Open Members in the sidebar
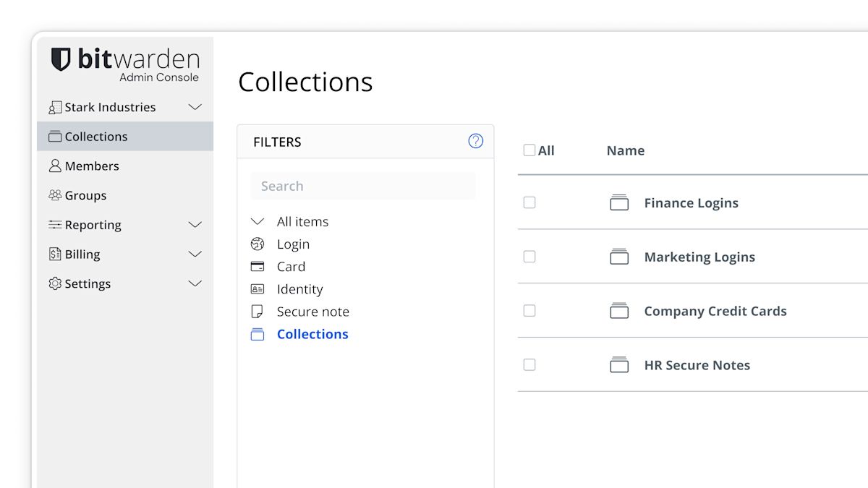This screenshot has height=488, width=868. pyautogui.click(x=92, y=166)
